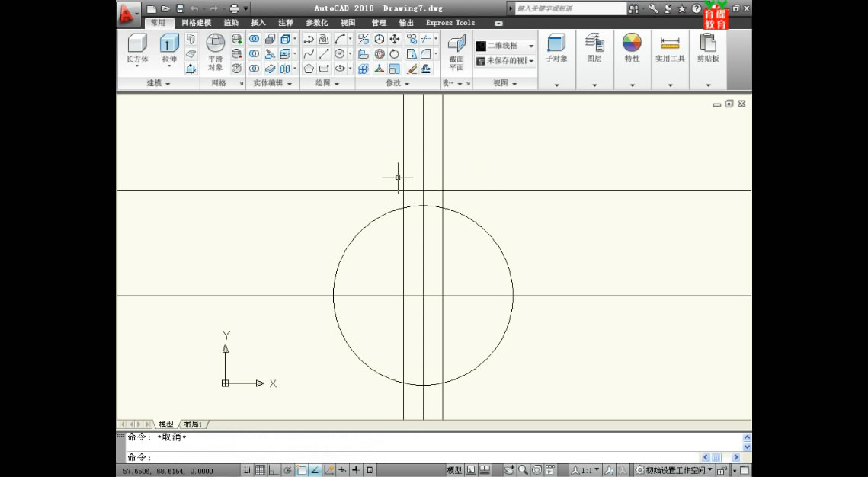Open the quick access toolbar customize arrow

click(x=246, y=9)
